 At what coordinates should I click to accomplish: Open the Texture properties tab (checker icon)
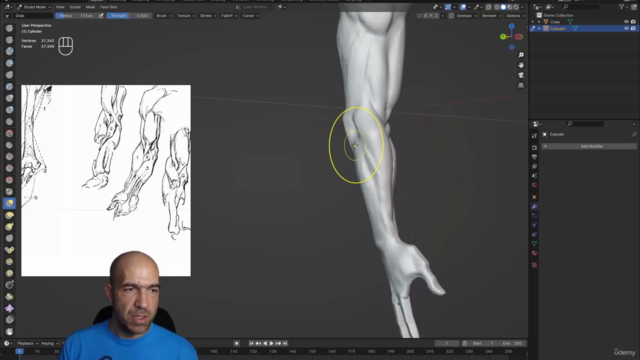[534, 265]
